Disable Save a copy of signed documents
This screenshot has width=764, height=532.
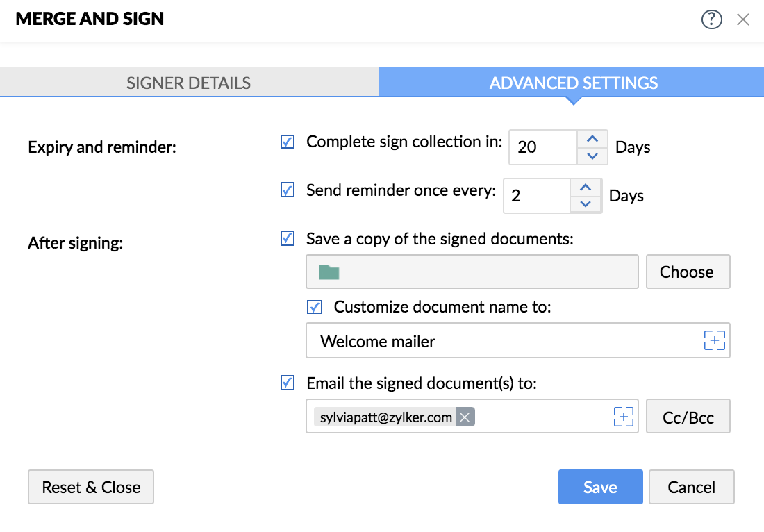(288, 239)
